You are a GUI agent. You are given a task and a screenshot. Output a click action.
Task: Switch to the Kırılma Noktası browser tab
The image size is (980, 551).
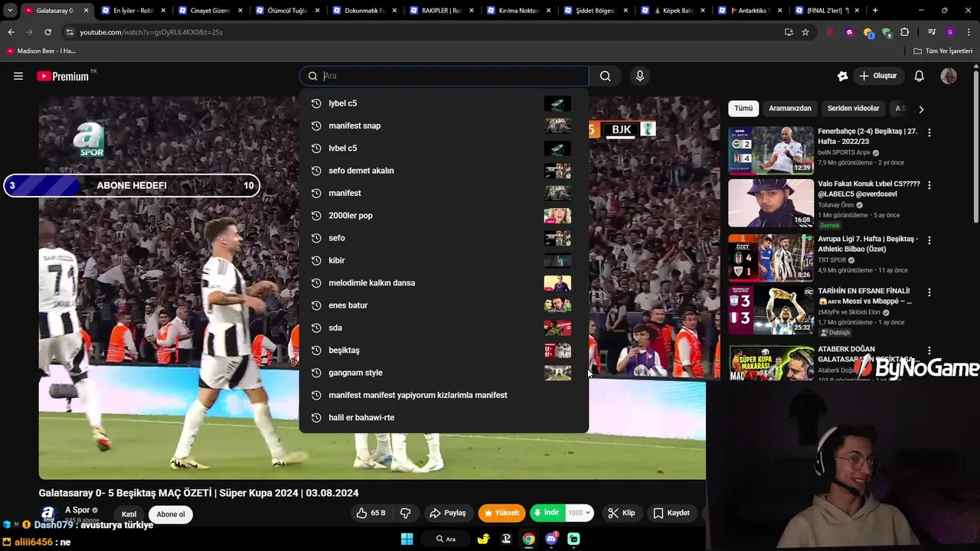518,11
